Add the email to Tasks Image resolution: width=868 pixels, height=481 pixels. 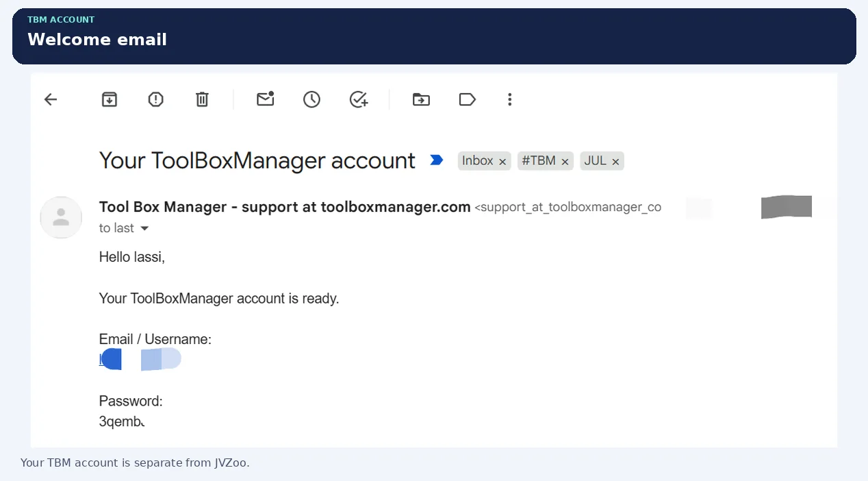(x=359, y=99)
